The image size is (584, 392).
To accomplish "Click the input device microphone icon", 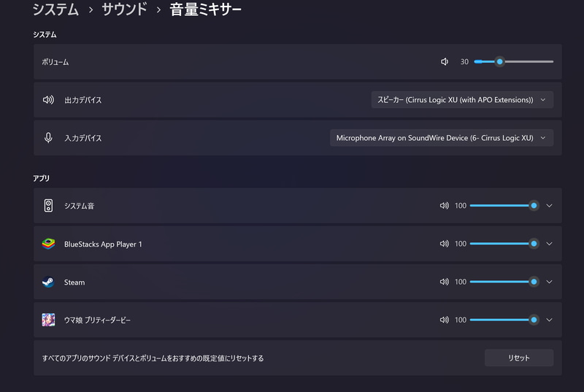I will 48,138.
